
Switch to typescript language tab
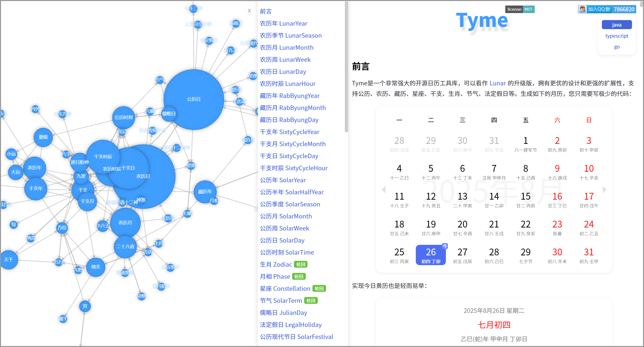[616, 36]
